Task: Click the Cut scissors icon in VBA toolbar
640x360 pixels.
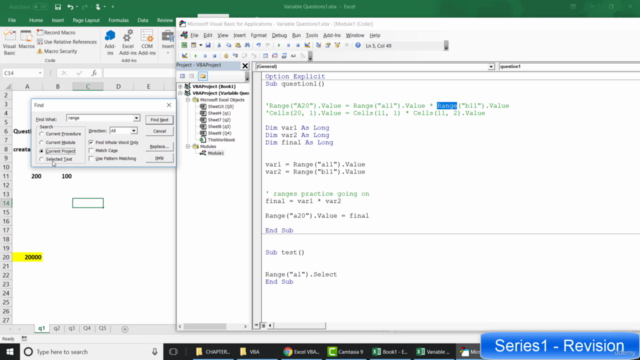Action: pos(219,45)
